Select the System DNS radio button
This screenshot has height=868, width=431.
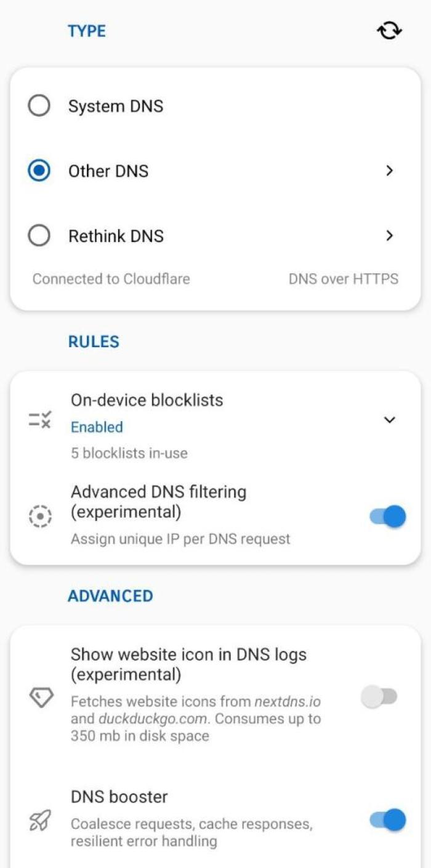[x=41, y=105]
